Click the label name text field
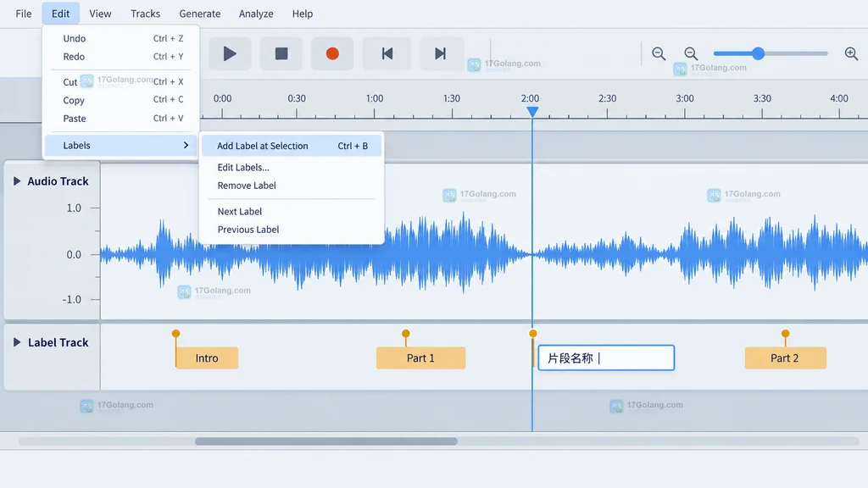This screenshot has width=868, height=488. coord(606,358)
